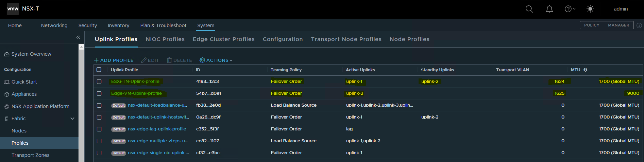Click sidebar scrollbar up arrow
The height and width of the screenshot is (162, 644).
point(81,47)
